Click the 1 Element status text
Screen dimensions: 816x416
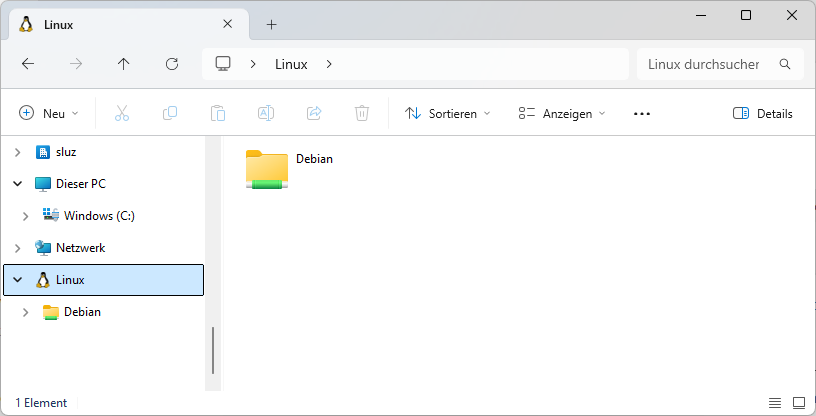point(41,402)
